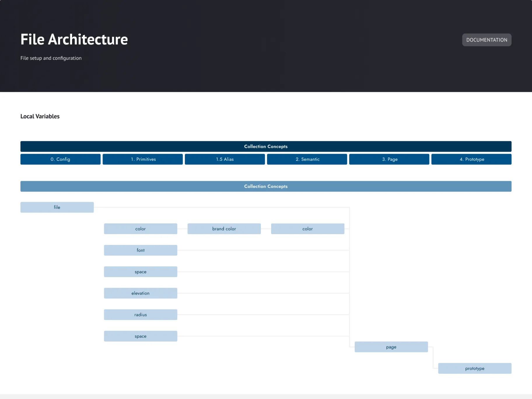Screen dimensions: 532x399
Task: Select the prototype node in the diagram
Action: (475, 368)
